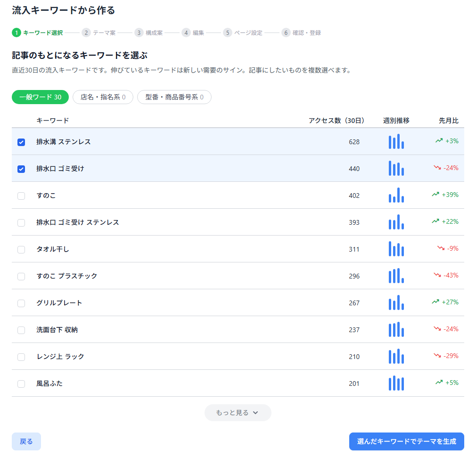The image size is (476, 457).
Task: Go to step 6 確認・登録
Action: [x=301, y=33]
